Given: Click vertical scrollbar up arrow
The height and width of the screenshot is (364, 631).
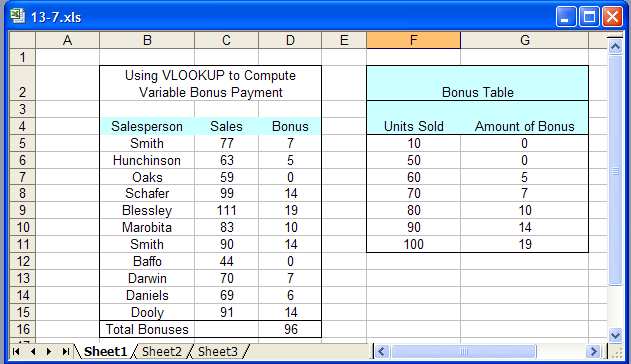Looking at the screenshot, I should (x=615, y=47).
